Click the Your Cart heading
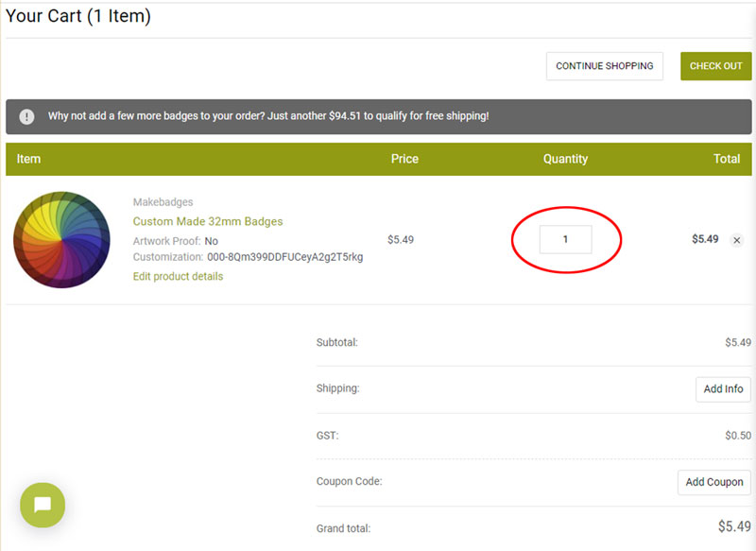 (x=78, y=16)
